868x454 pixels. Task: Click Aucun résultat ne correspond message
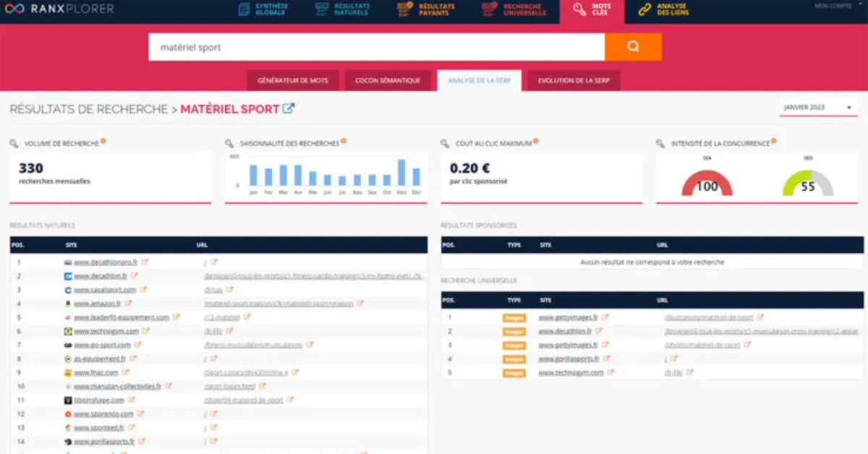(652, 262)
